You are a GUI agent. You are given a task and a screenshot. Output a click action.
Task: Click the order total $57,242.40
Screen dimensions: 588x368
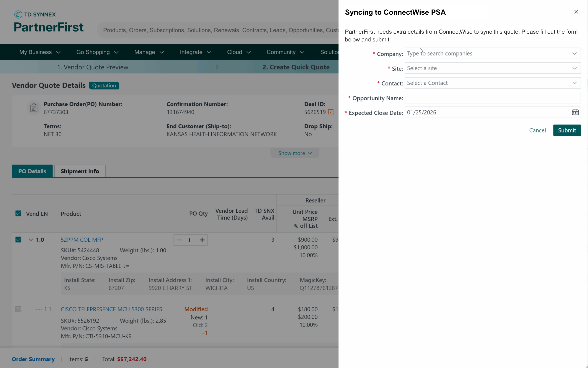coord(132,359)
